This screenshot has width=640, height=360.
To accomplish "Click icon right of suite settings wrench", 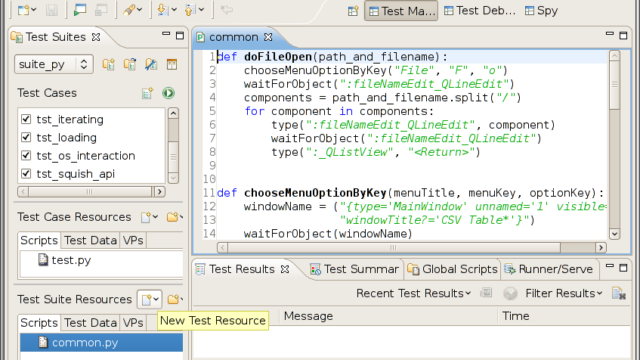I will [172, 64].
